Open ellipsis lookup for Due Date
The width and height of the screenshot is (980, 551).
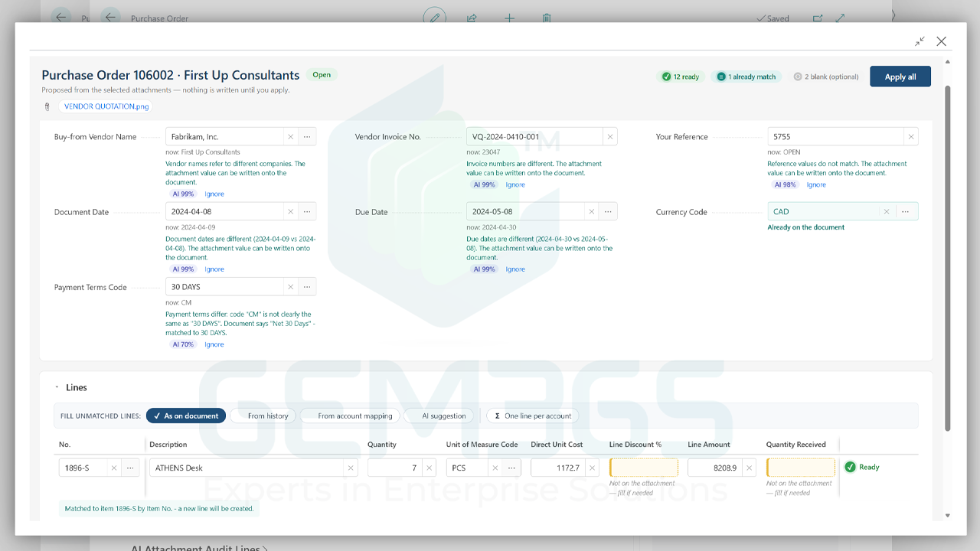click(608, 212)
